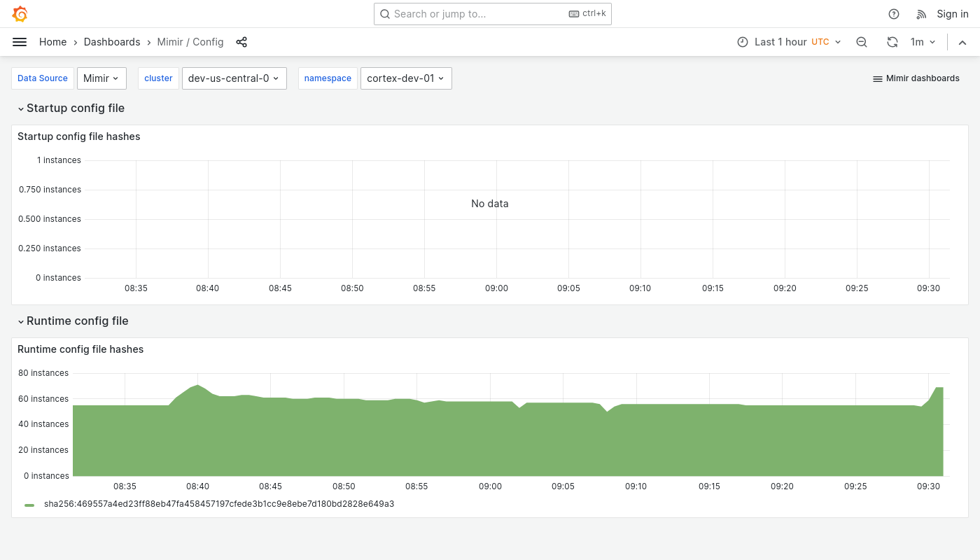
Task: Toggle the sha256 series via its legend entry
Action: [x=219, y=503]
